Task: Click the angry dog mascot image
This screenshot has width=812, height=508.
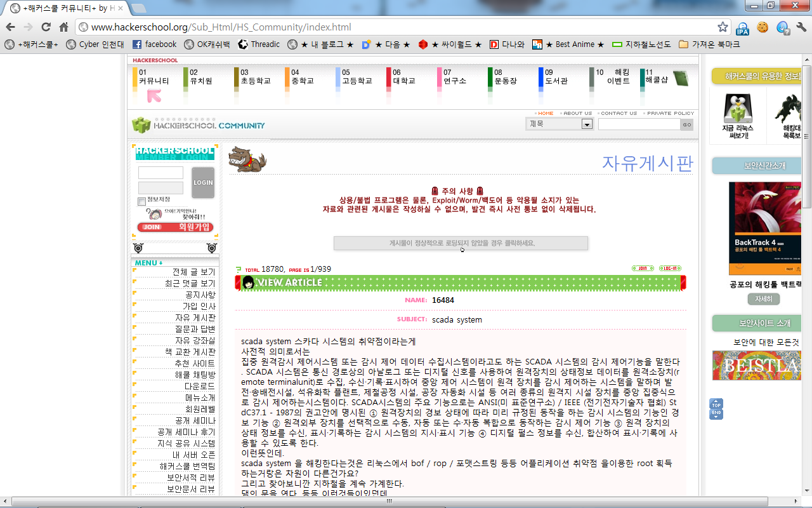Action: point(243,159)
